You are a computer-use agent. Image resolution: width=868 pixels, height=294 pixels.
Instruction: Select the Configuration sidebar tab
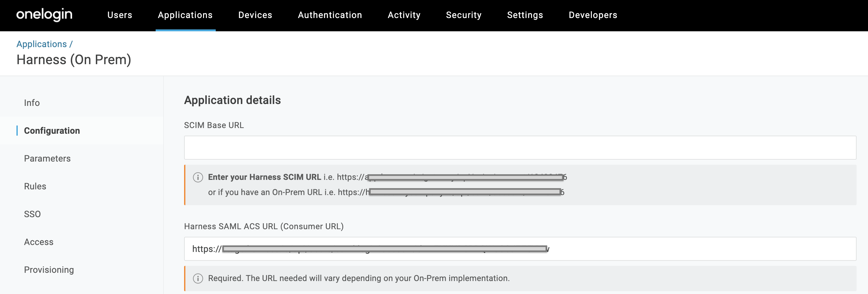pyautogui.click(x=52, y=131)
